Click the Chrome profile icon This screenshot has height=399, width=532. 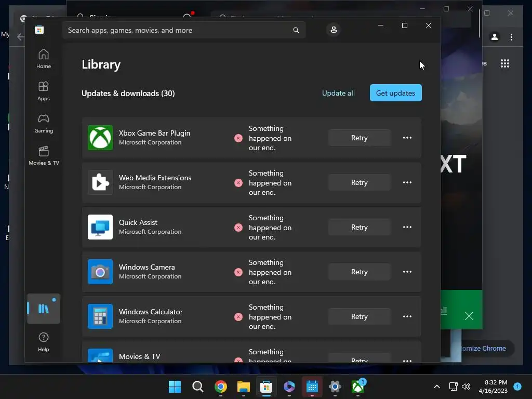495,37
